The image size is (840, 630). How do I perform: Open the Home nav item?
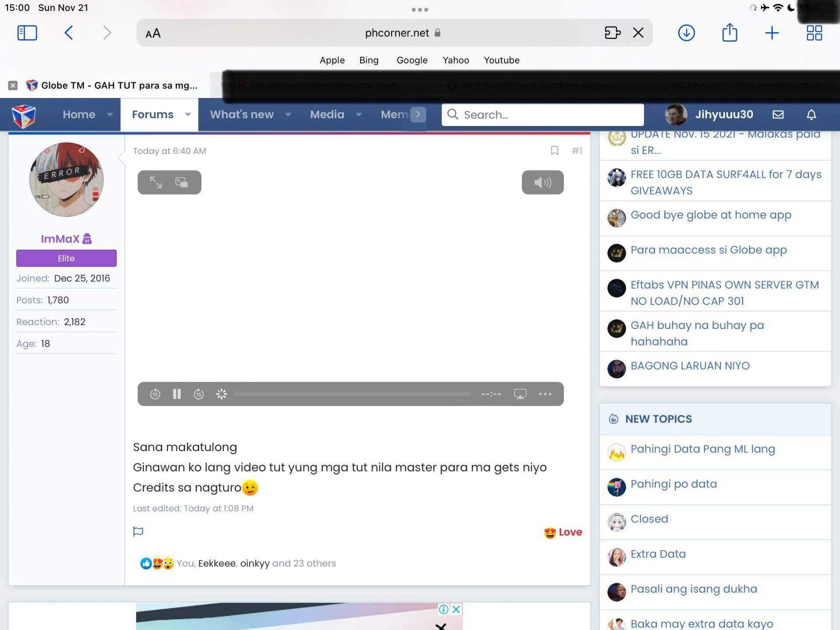point(79,115)
